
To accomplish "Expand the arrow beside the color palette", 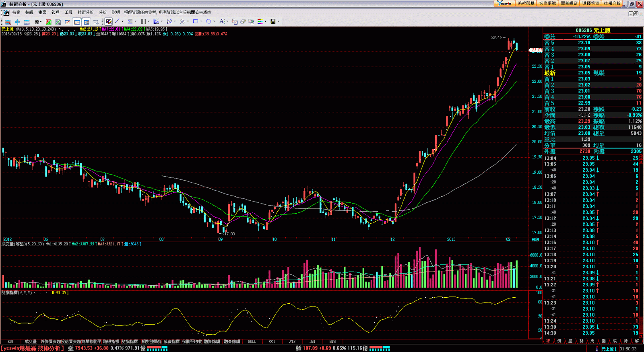I will point(265,21).
